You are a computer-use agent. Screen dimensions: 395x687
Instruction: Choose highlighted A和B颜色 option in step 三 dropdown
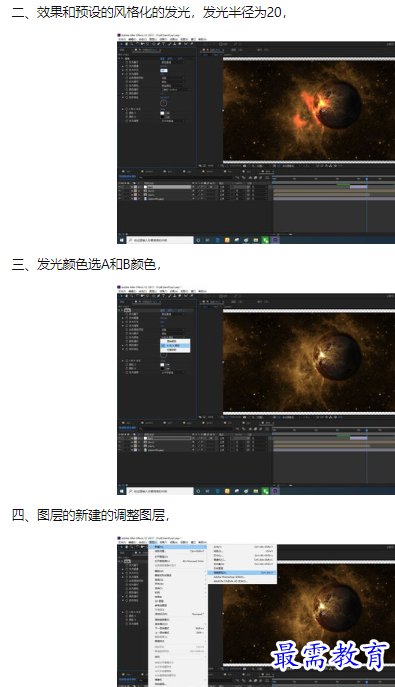(175, 346)
